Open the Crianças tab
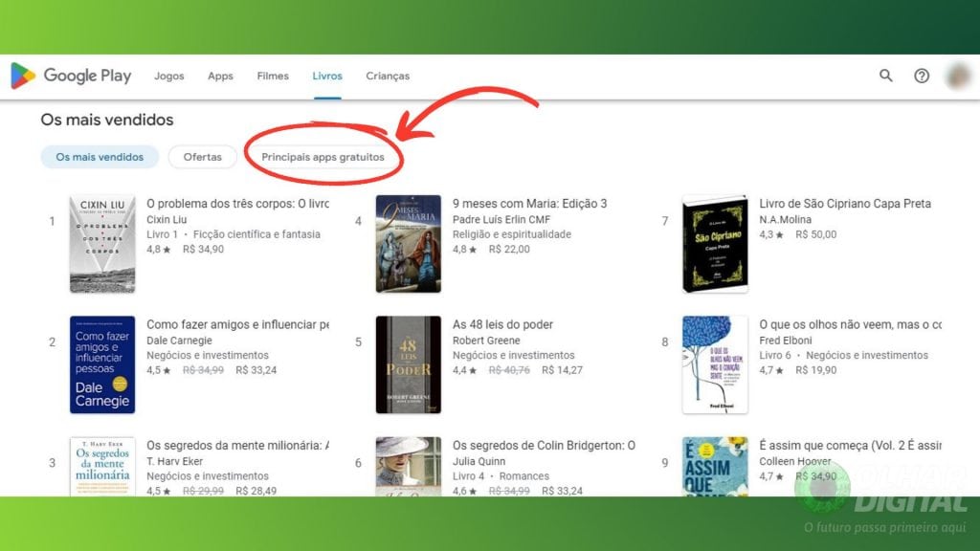 click(x=388, y=76)
